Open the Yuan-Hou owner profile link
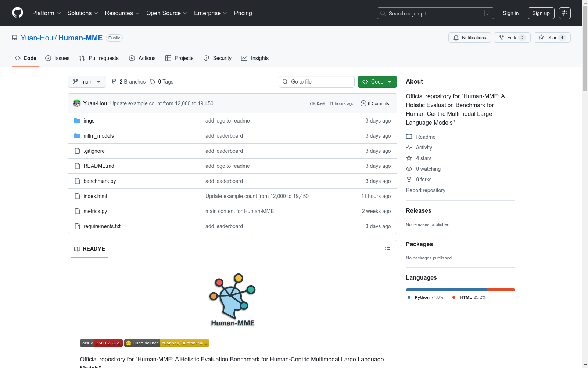The width and height of the screenshot is (588, 368). click(x=37, y=38)
